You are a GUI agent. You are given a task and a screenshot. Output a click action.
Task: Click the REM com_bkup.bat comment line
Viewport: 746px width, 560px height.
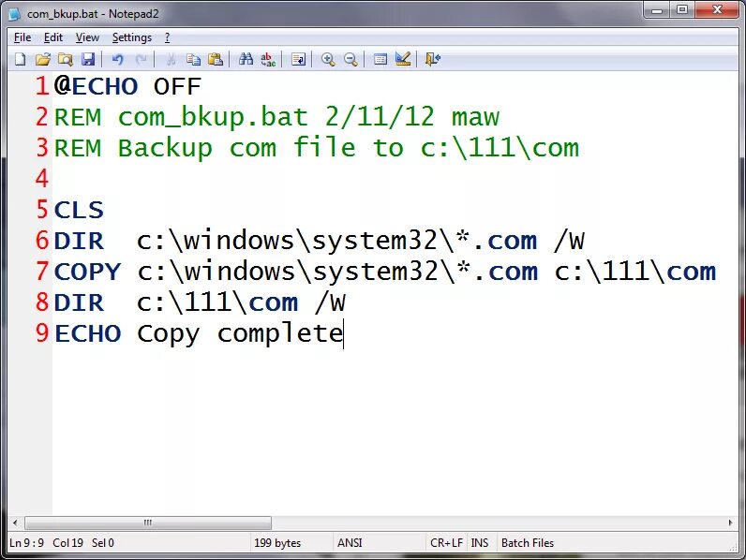(276, 117)
